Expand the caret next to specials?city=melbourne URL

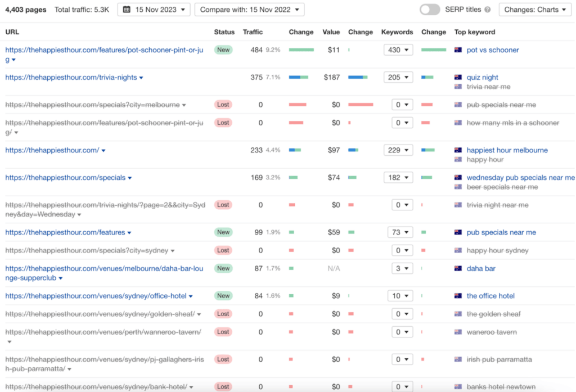pos(184,105)
